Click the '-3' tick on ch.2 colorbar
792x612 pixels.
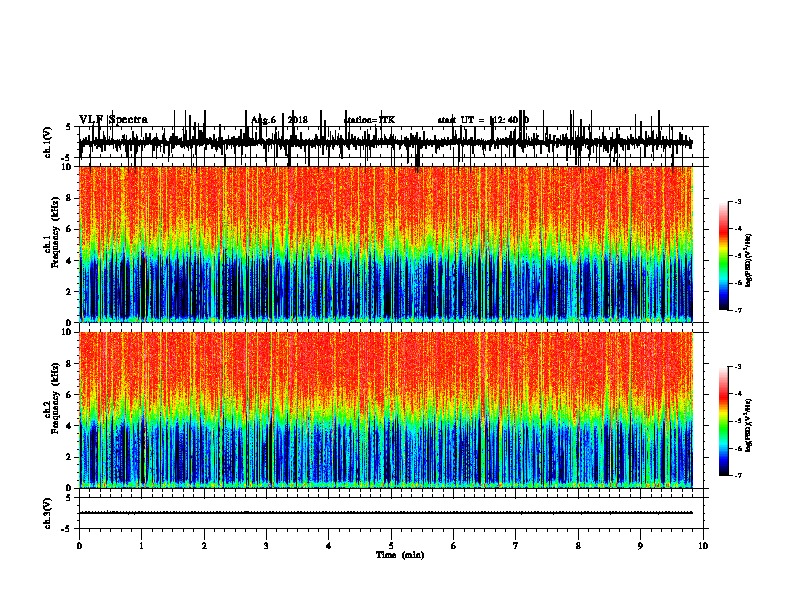click(x=737, y=367)
